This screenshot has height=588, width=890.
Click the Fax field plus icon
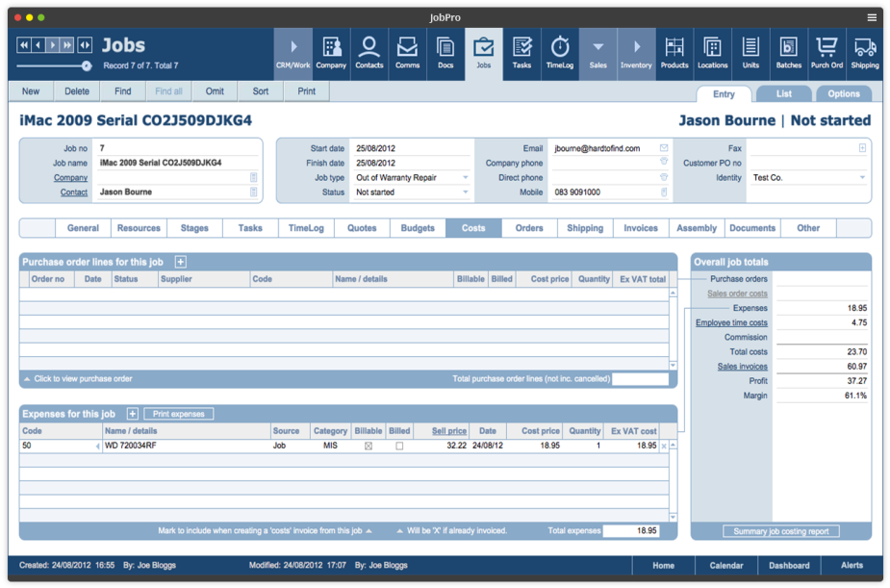(x=862, y=148)
